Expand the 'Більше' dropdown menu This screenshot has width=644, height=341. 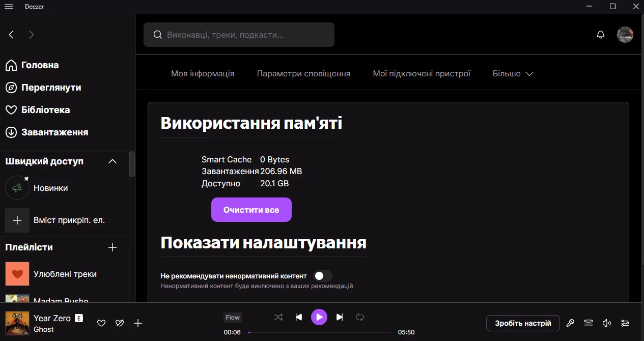[513, 73]
